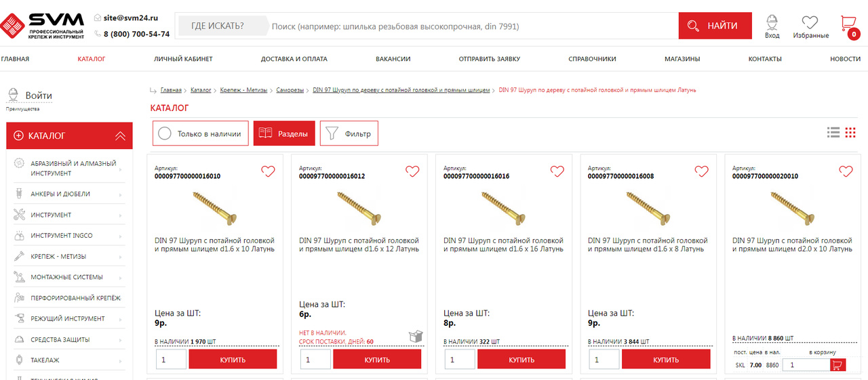Collapse the КАТАЛОГ sidebar panel
The image size is (868, 380).
[x=120, y=135]
